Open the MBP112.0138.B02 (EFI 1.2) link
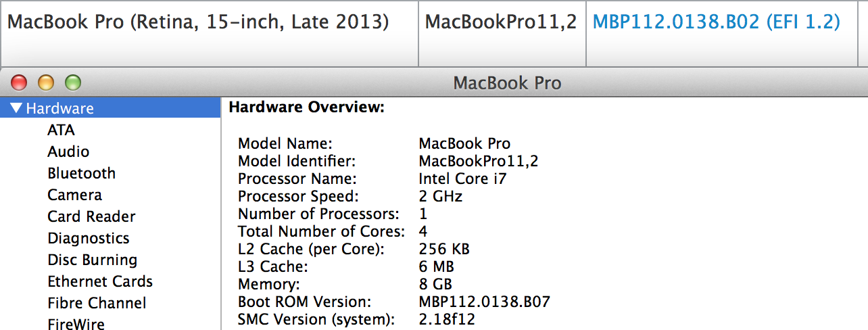This screenshot has height=330, width=868. coord(716,22)
